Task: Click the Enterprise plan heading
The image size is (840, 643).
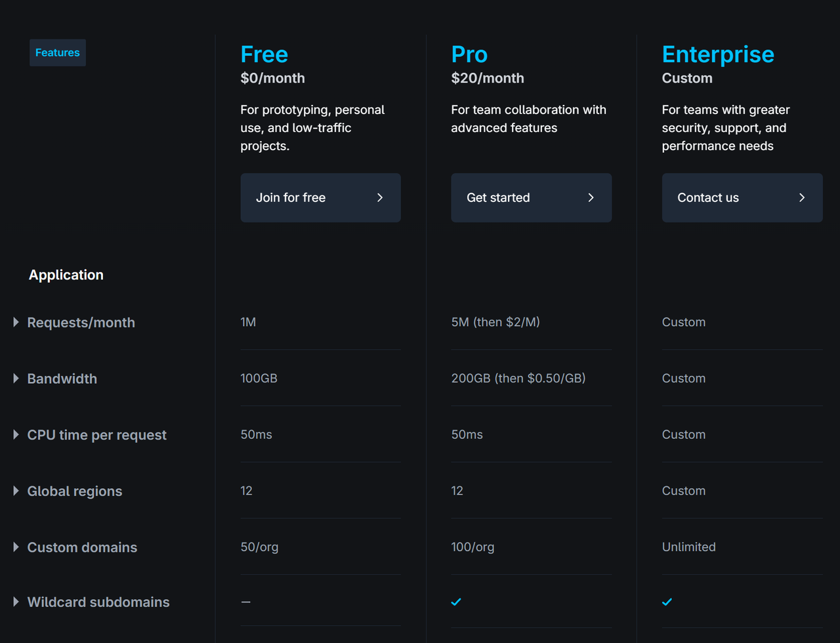Action: [x=718, y=54]
